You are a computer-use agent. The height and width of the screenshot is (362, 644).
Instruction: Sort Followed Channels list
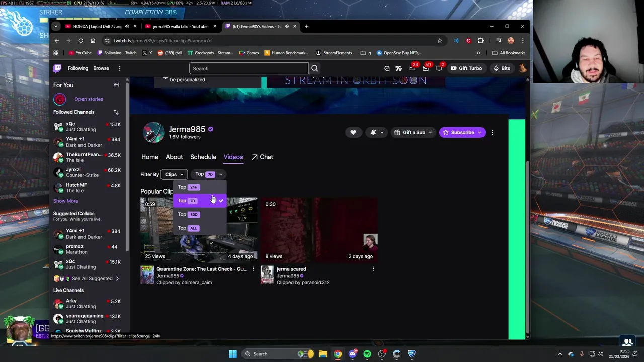tap(116, 112)
